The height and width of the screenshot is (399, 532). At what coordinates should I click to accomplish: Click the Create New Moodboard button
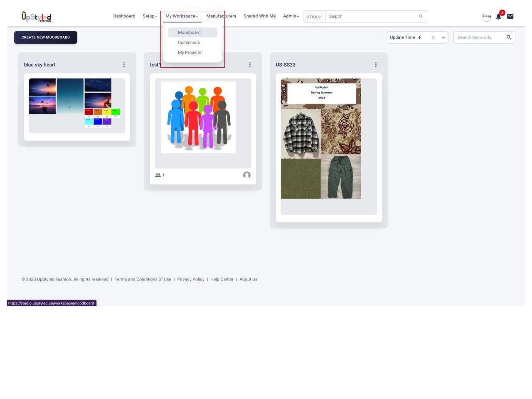point(46,37)
